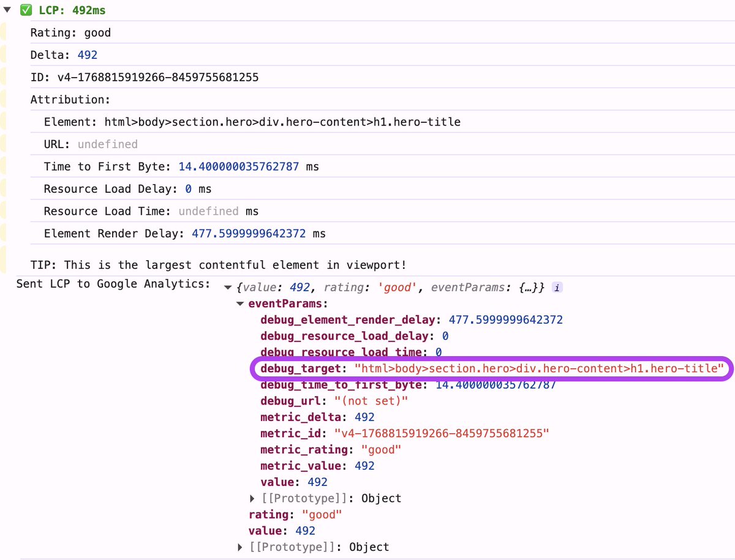This screenshot has height=560, width=735.
Task: Click the 'Resource Load Delay: 0 ms' line
Action: pos(127,189)
